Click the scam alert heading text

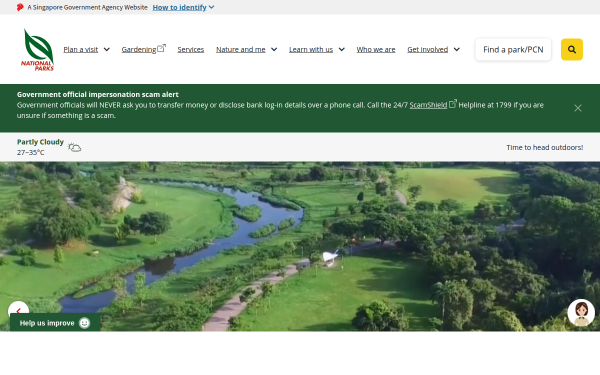coord(98,95)
